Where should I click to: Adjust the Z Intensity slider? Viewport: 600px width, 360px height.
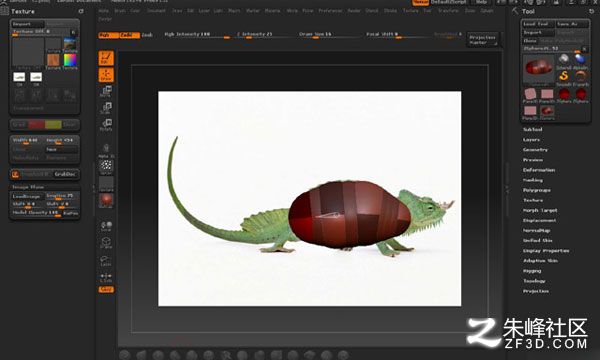[x=266, y=35]
